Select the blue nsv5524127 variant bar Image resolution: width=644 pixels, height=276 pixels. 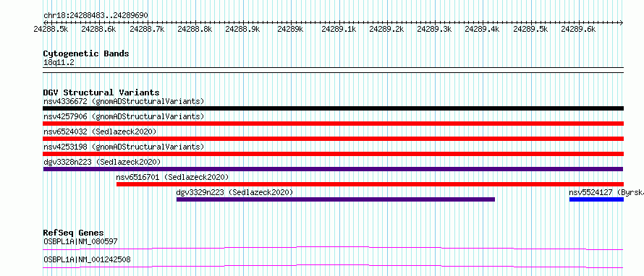[596, 199]
